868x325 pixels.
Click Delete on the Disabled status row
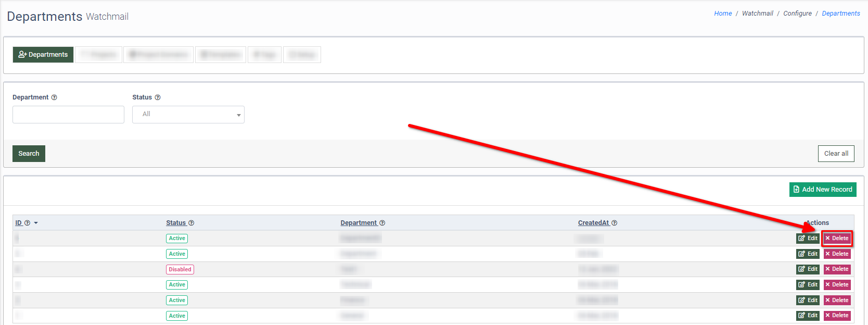point(837,269)
